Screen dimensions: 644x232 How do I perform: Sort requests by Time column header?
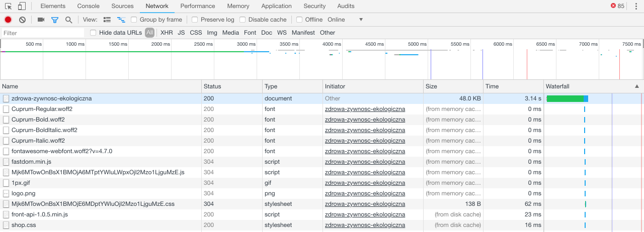point(514,86)
